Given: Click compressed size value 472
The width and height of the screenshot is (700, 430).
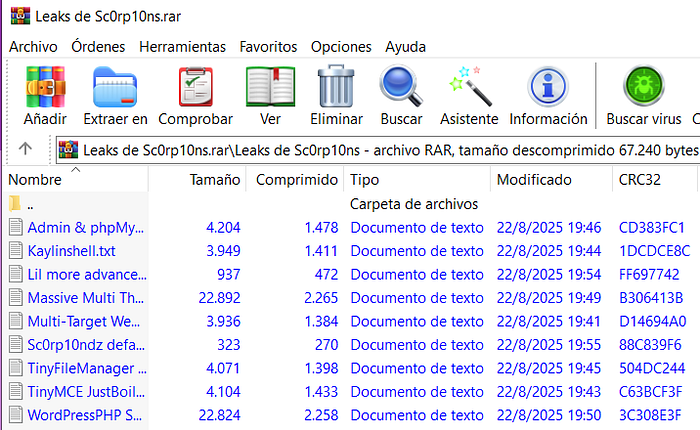Looking at the screenshot, I should point(326,274).
